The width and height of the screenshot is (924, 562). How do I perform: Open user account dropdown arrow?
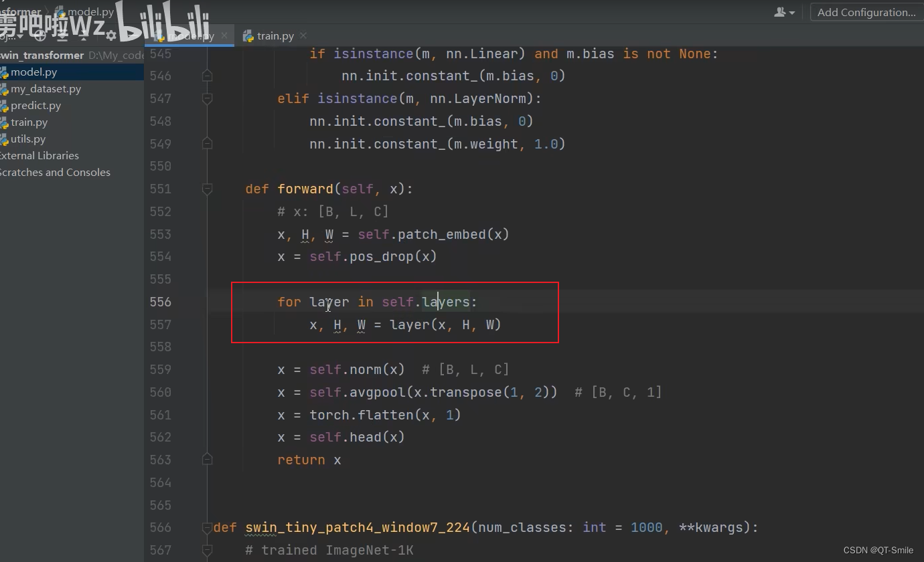coord(792,13)
